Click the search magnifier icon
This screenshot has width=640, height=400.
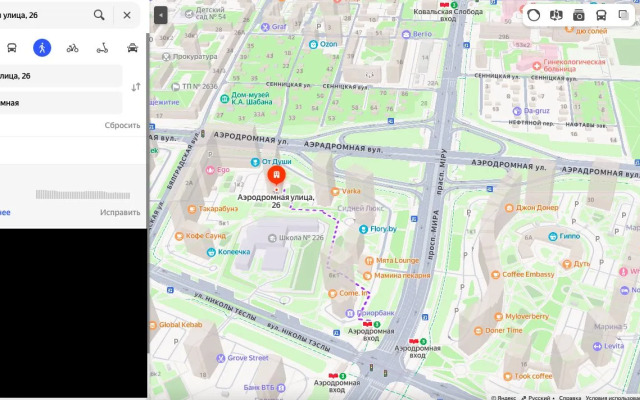[x=99, y=15]
